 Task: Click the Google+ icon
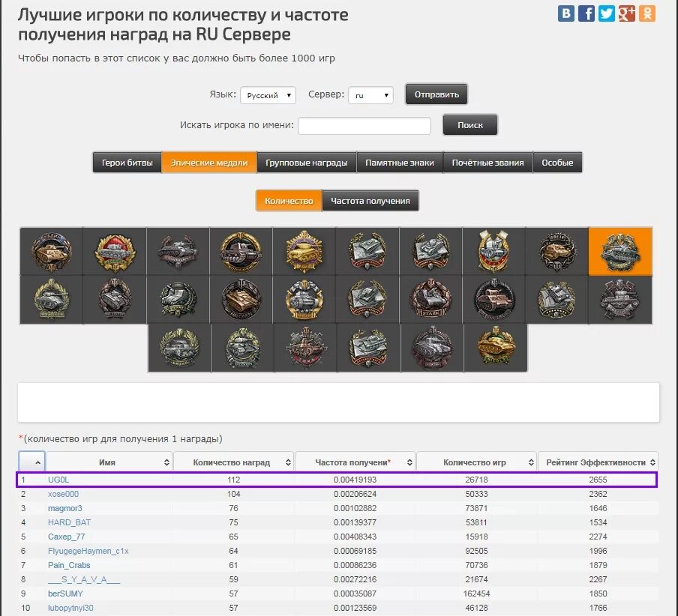(626, 13)
